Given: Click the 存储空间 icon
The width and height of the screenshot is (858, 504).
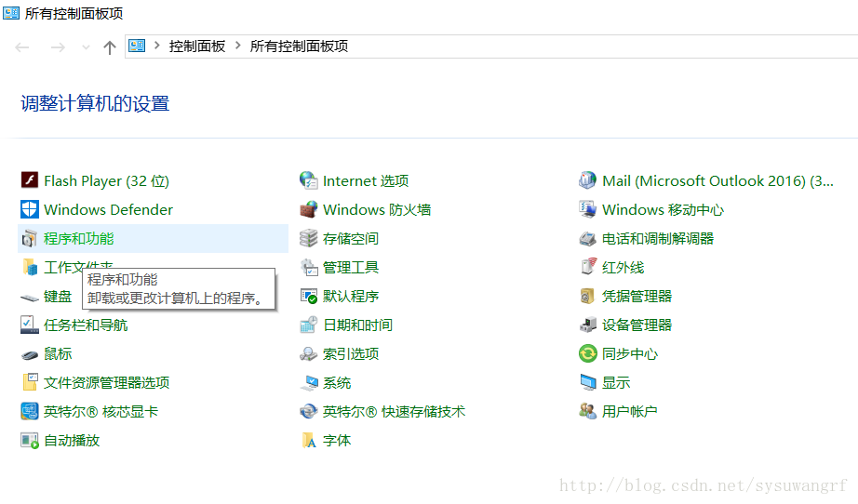Looking at the screenshot, I should coord(309,238).
